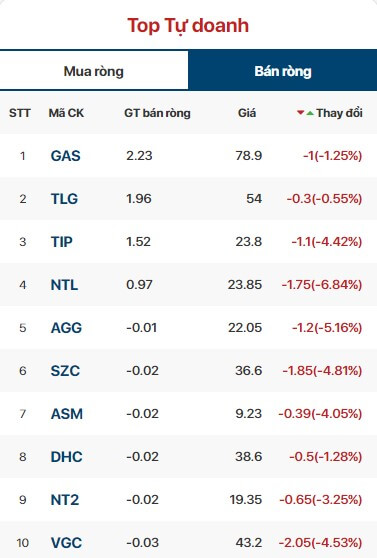Click the Thay đổi column header
Image resolution: width=377 pixels, height=558 pixels.
click(x=339, y=113)
